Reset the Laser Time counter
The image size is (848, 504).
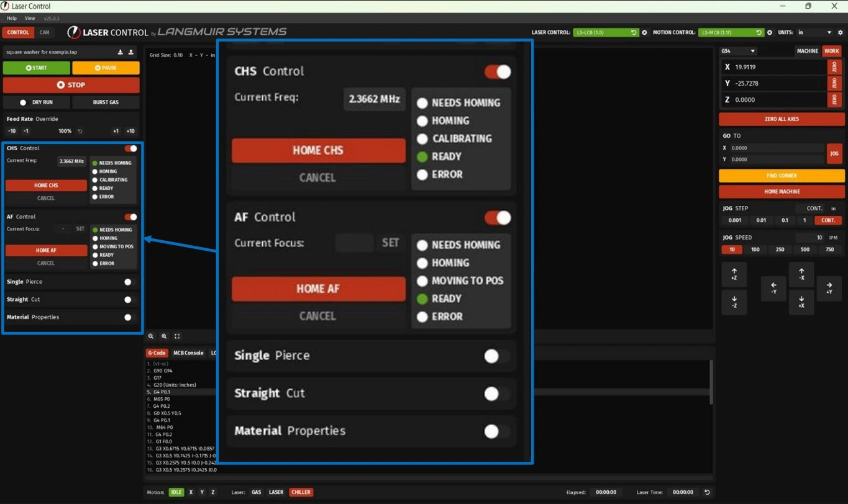tap(707, 492)
